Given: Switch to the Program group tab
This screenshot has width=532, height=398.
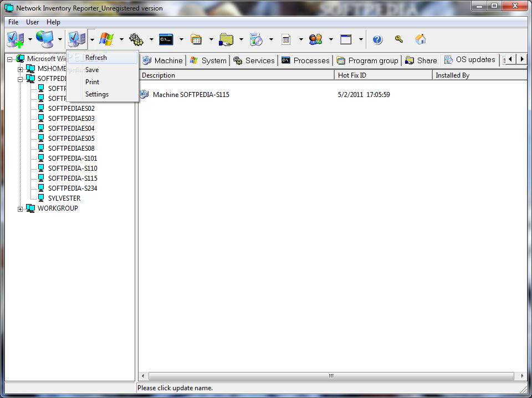Looking at the screenshot, I should click(367, 60).
